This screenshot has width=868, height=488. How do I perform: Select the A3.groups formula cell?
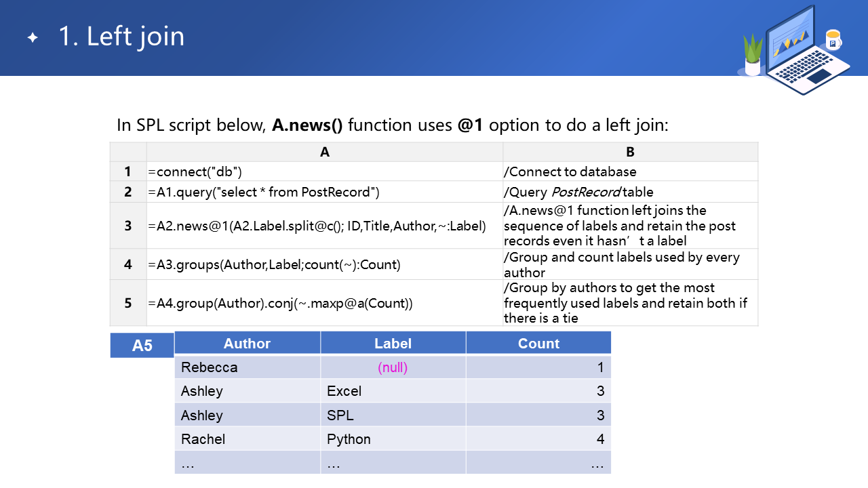[324, 264]
